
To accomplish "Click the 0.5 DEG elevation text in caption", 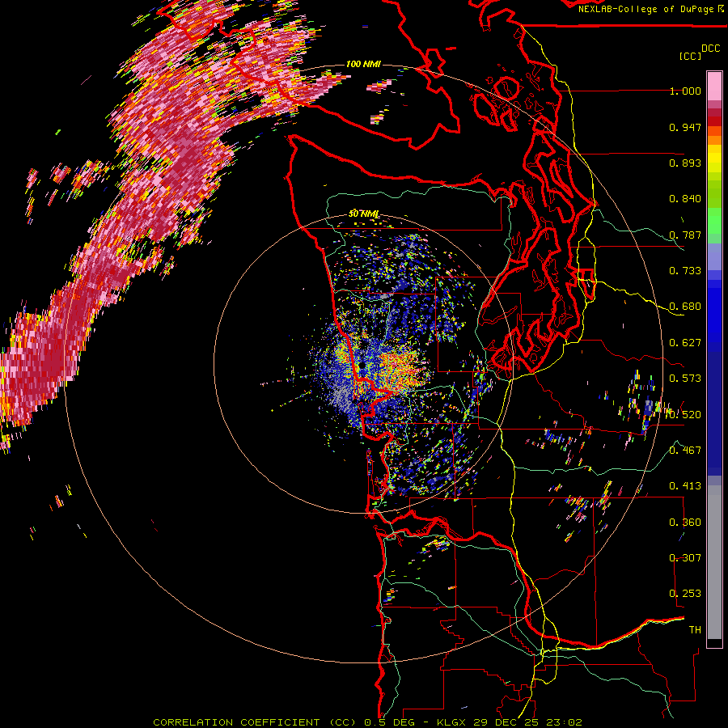I will (x=389, y=722).
